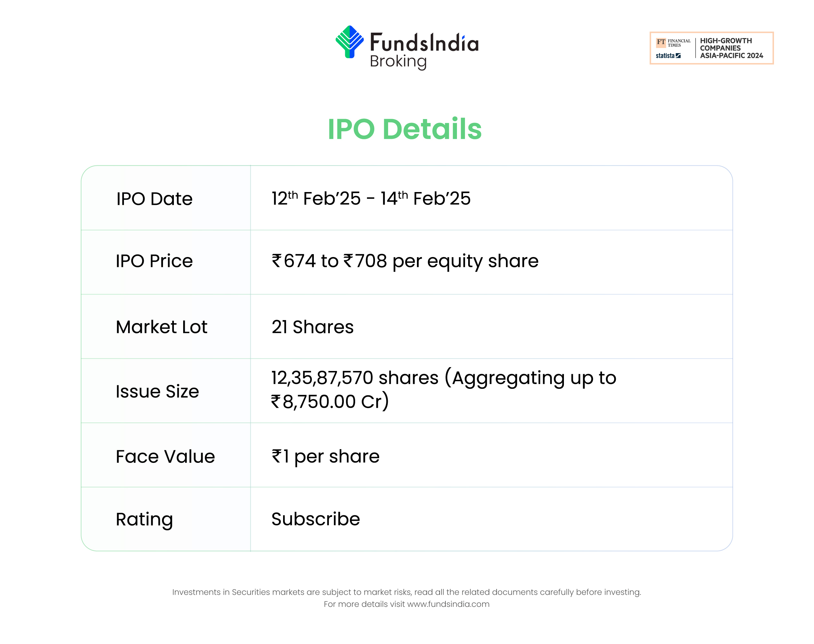Select the Issue Size row label
The width and height of the screenshot is (814, 644).
coord(157,391)
